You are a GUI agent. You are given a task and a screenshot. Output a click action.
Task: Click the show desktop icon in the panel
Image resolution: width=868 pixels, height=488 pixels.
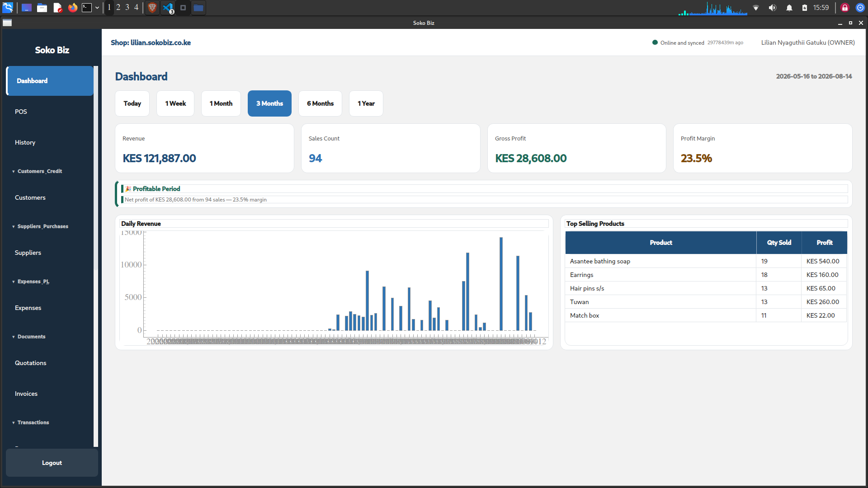27,8
